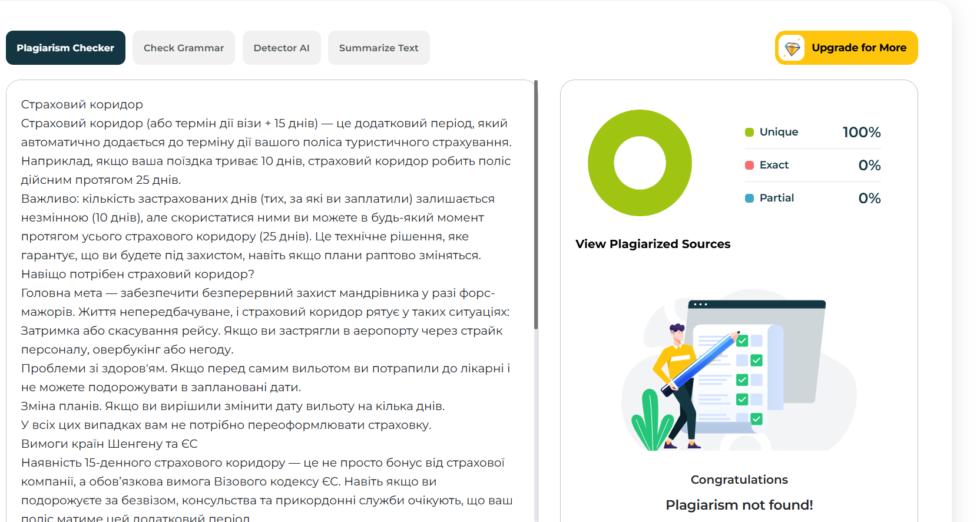
Task: Open View Plagiarized Sources
Action: pyautogui.click(x=653, y=244)
